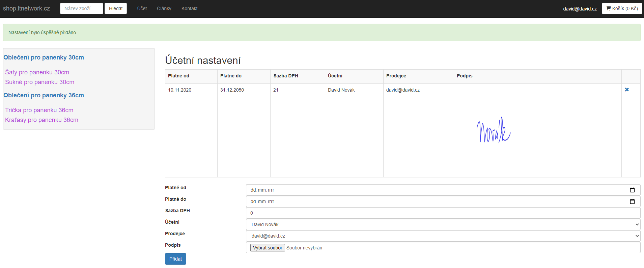Expand the Prodejce dropdown
This screenshot has width=644, height=268.
[443, 236]
